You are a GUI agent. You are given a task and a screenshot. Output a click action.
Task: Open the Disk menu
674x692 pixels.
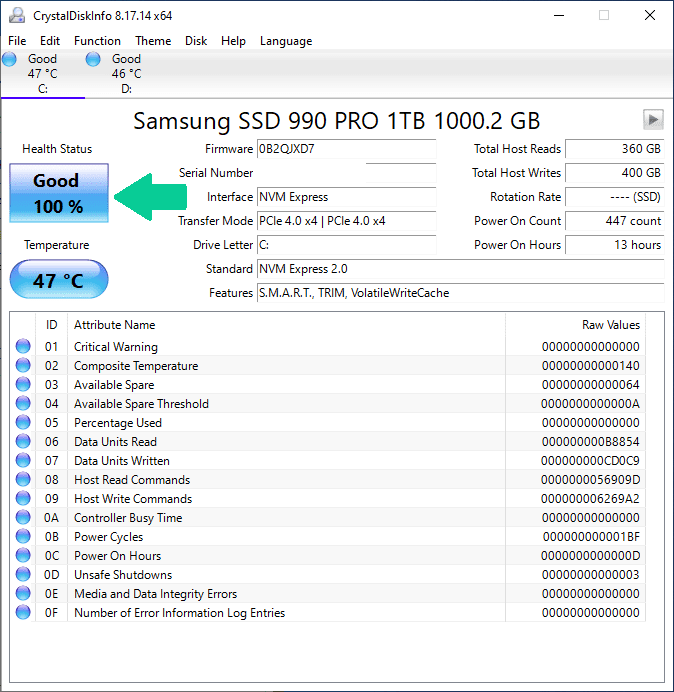(196, 41)
